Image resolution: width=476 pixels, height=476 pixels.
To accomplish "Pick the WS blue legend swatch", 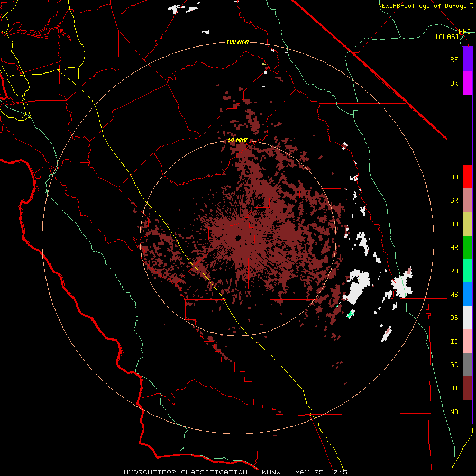I will coord(467,294).
